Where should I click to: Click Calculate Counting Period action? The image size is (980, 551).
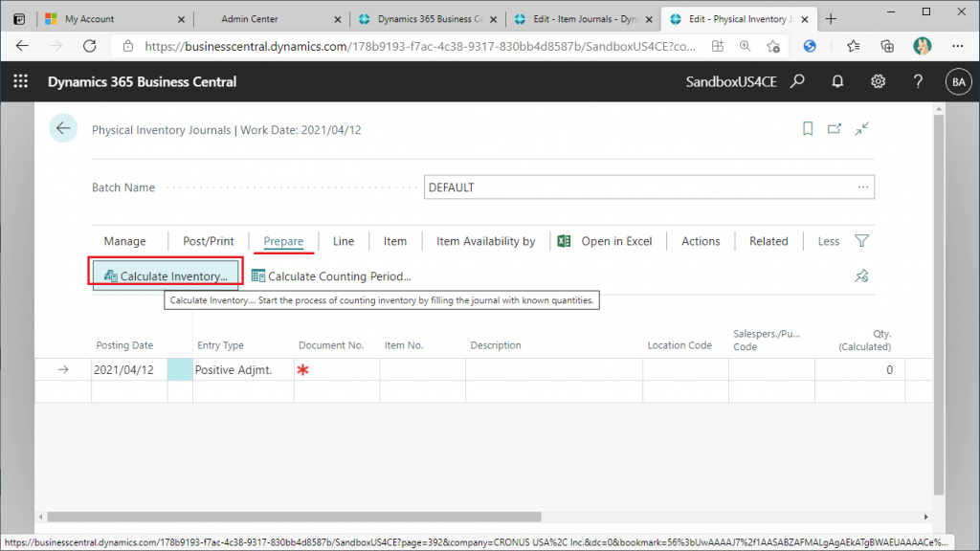pyautogui.click(x=331, y=275)
